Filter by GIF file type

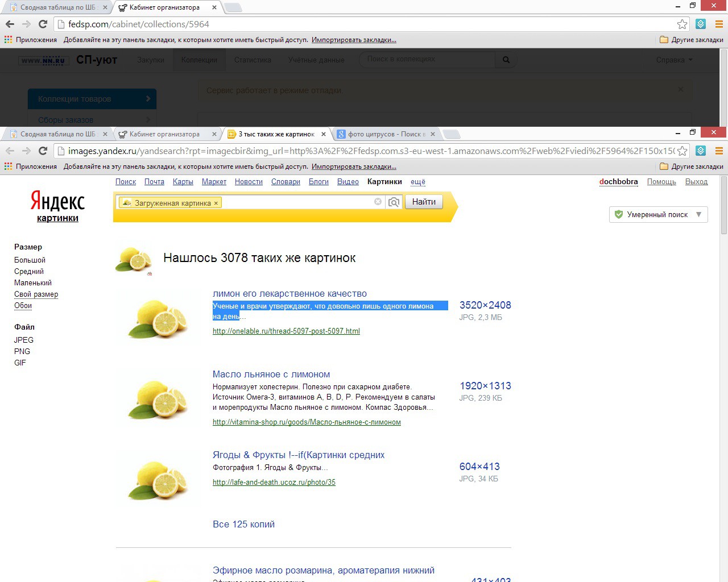coord(20,363)
